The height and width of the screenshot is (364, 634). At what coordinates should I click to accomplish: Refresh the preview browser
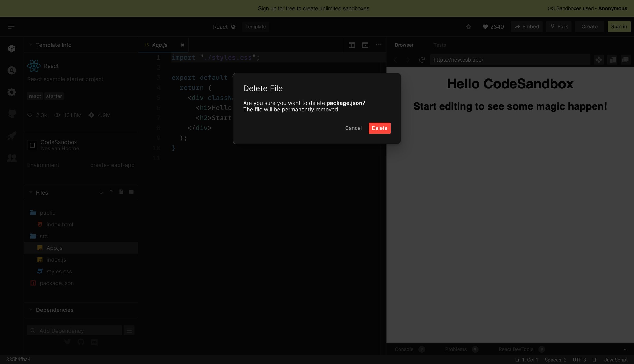point(422,60)
